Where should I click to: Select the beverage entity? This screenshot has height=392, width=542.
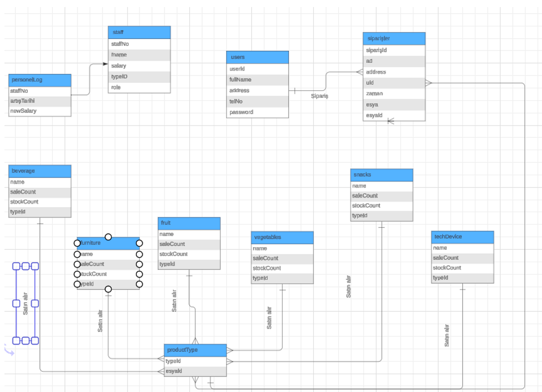(39, 171)
